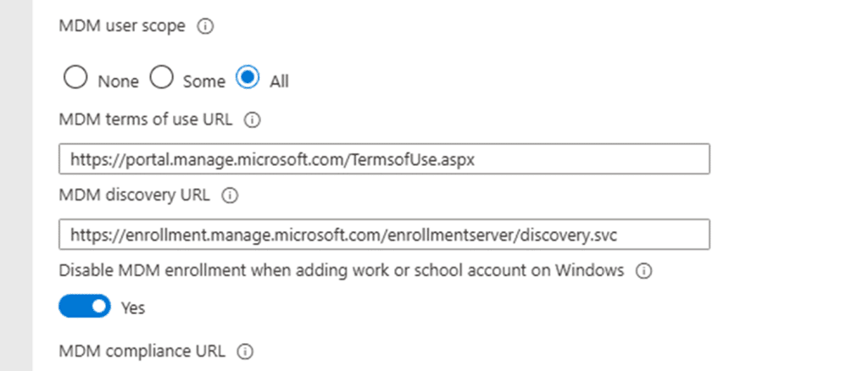Choose the Some radio button circle
Viewport: 868px width, 371px height.
tap(162, 80)
